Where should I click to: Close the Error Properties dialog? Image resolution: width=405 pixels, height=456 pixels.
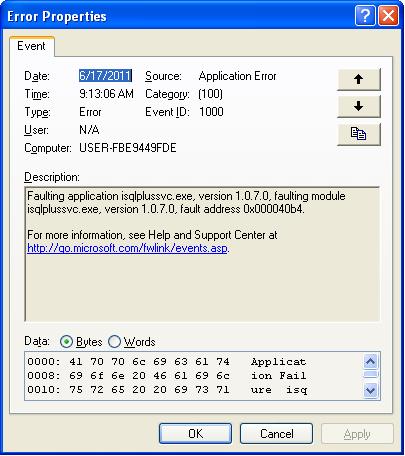point(388,15)
